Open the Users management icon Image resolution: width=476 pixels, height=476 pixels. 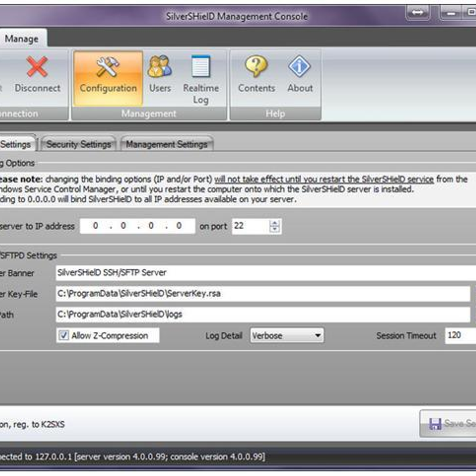tap(160, 66)
